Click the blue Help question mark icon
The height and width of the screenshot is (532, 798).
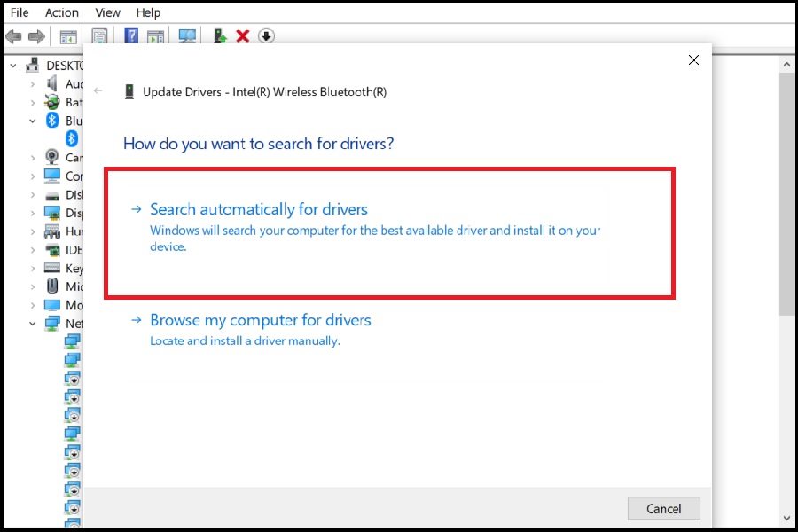131,36
